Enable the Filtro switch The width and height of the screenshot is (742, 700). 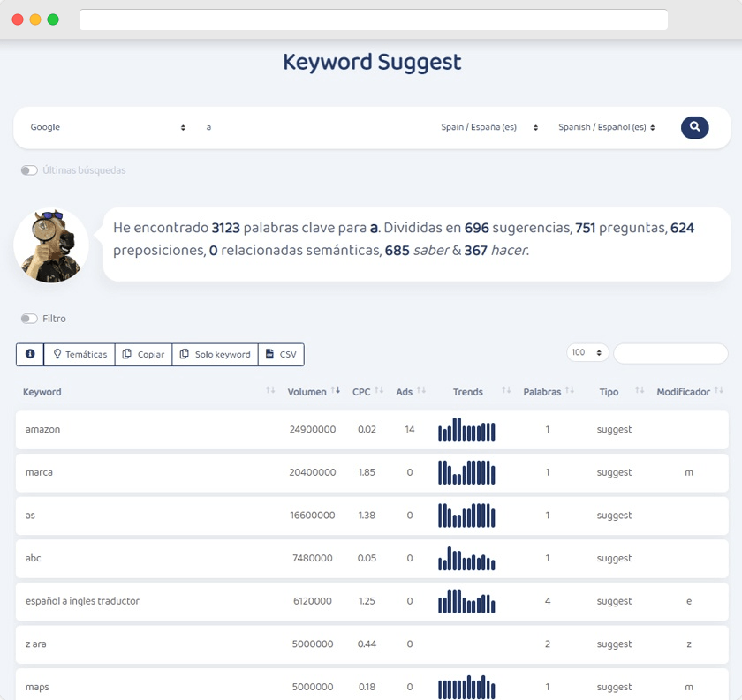29,319
